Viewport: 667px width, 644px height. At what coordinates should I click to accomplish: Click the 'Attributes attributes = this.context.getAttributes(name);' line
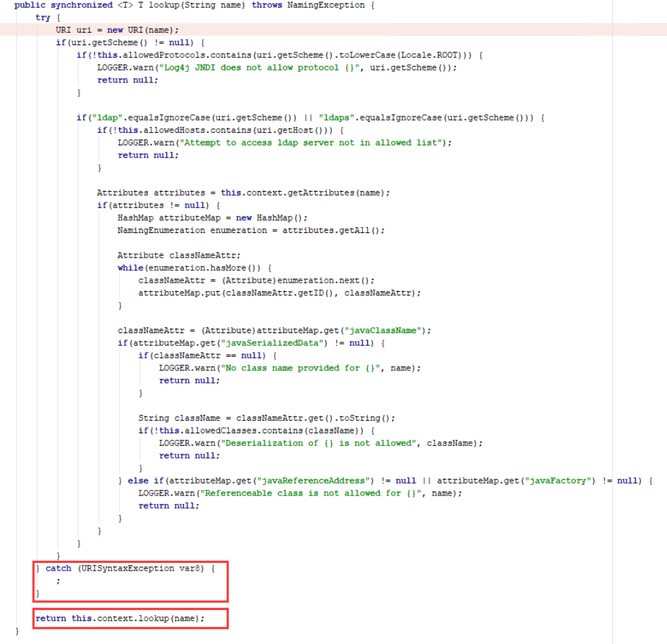click(x=243, y=192)
